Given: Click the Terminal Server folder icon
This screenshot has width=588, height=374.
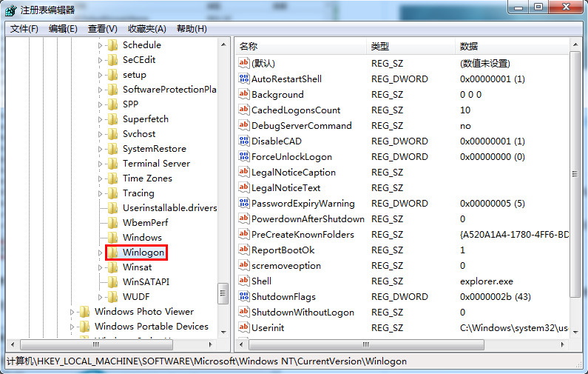Looking at the screenshot, I should tap(112, 164).
